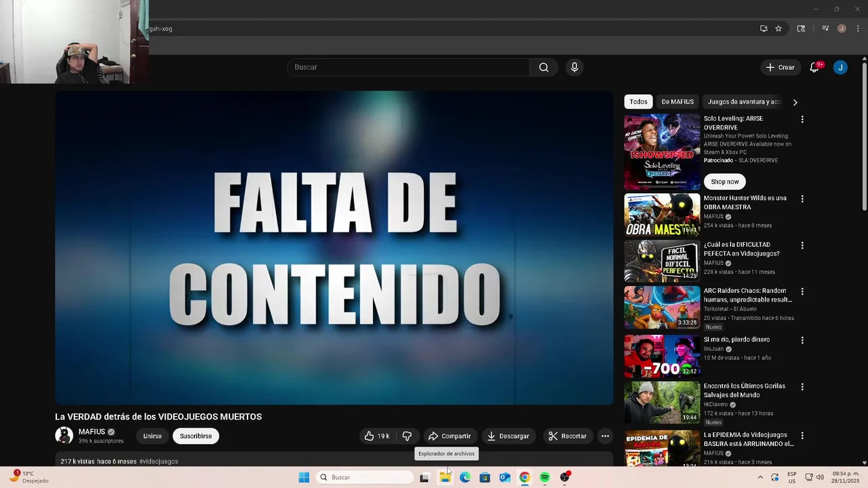Click the #videojuegos hashtag
Screen dimensions: 868x488
pyautogui.click(x=159, y=462)
